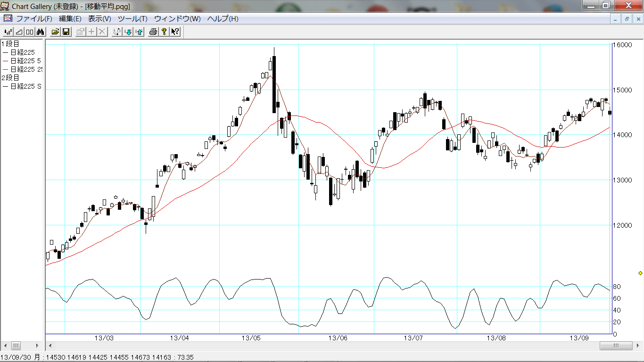644x362 pixels.
Task: Open a file with the folder icon
Action: tap(55, 32)
